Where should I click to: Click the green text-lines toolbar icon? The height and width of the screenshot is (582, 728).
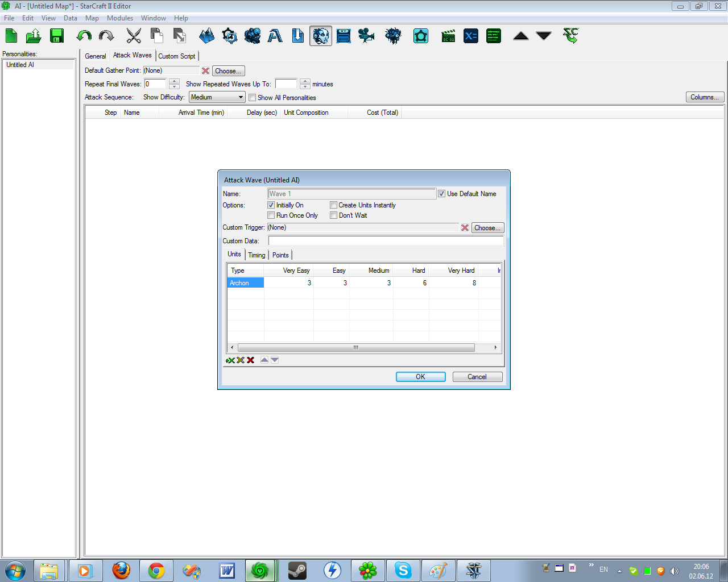[494, 36]
